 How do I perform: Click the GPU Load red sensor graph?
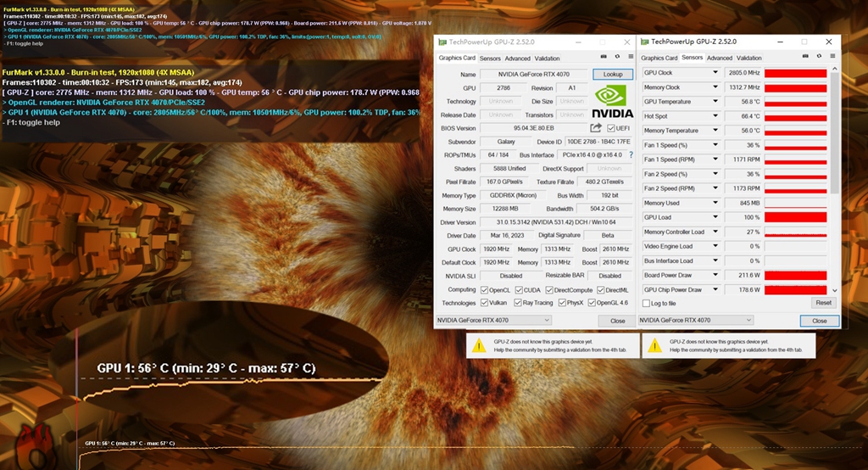click(x=795, y=217)
